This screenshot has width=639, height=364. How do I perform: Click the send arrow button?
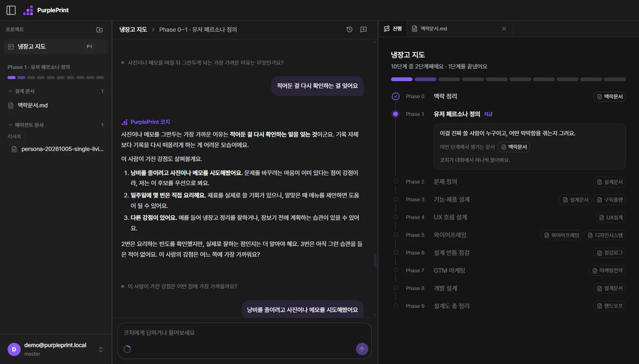click(x=362, y=349)
